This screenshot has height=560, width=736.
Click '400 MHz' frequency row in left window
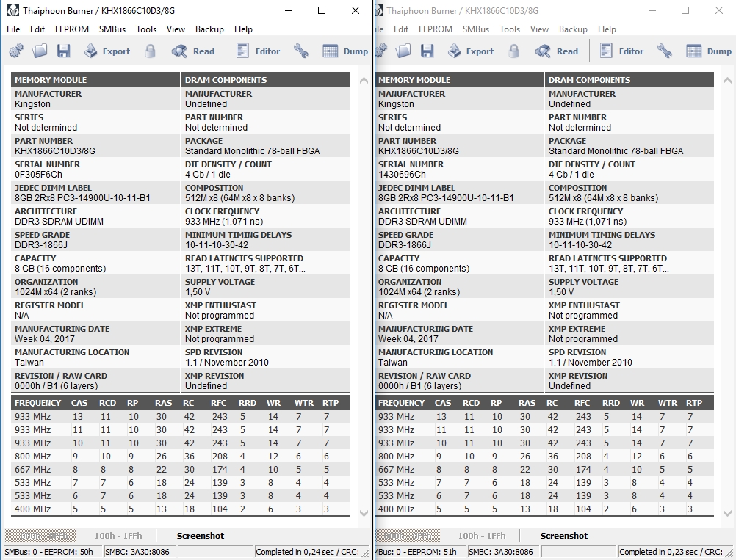(x=181, y=509)
